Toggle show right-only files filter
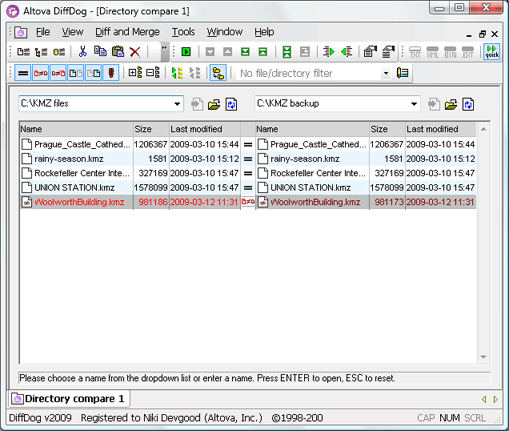 pos(93,73)
